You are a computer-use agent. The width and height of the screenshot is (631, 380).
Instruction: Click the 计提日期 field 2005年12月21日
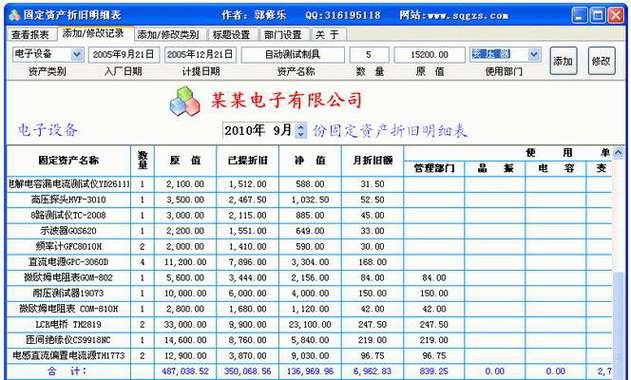[x=200, y=55]
